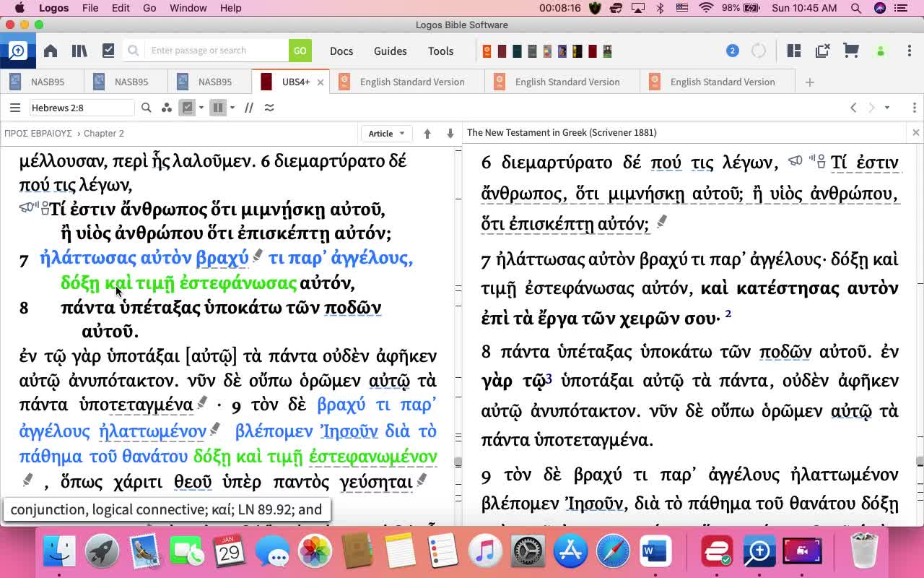
Task: Open the Window menu in menu bar
Action: (x=188, y=8)
